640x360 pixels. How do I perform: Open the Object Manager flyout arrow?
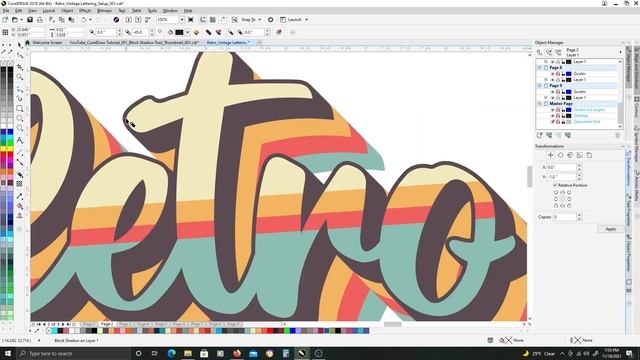(620, 52)
